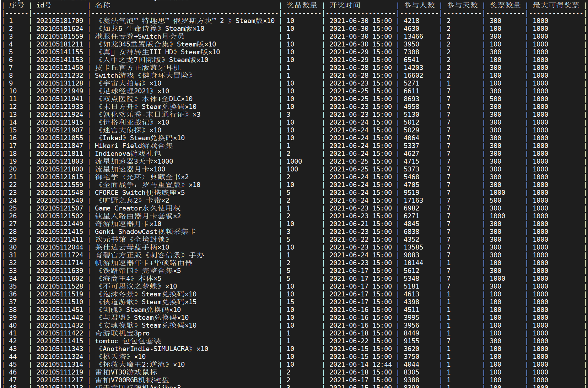588x388 pixels.
Task: Select CFORCE Switch便携底座×5 name
Action: click(140, 193)
